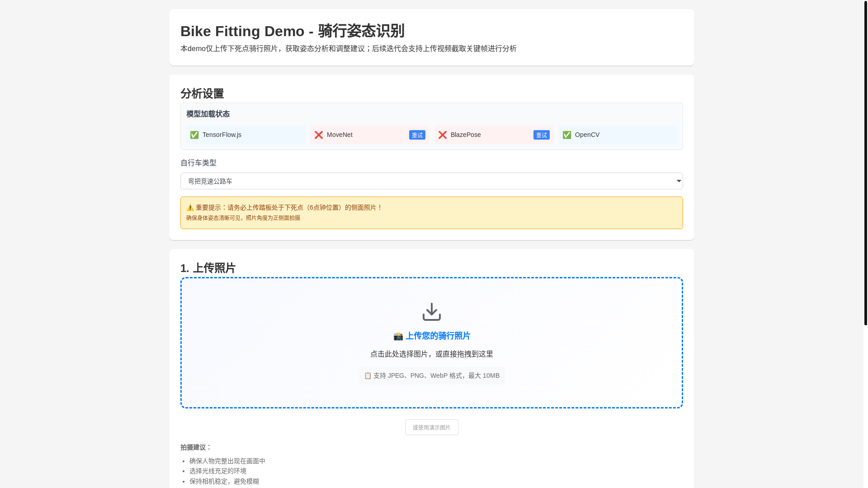Click the MoveNet status label

(340, 135)
